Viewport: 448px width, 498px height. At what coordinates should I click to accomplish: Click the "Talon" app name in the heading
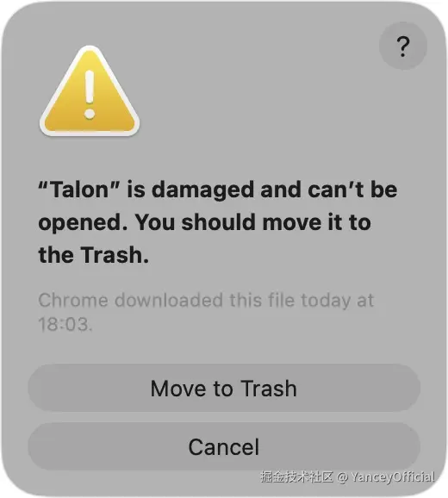[79, 190]
